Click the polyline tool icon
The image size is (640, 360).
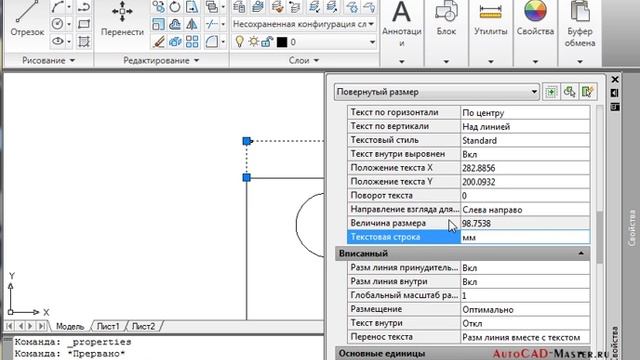(84, 7)
